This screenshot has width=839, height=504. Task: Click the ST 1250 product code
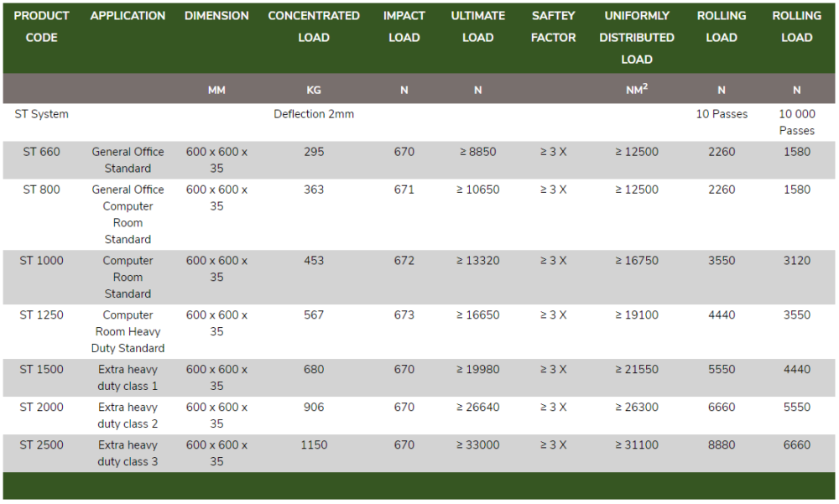pyautogui.click(x=41, y=315)
